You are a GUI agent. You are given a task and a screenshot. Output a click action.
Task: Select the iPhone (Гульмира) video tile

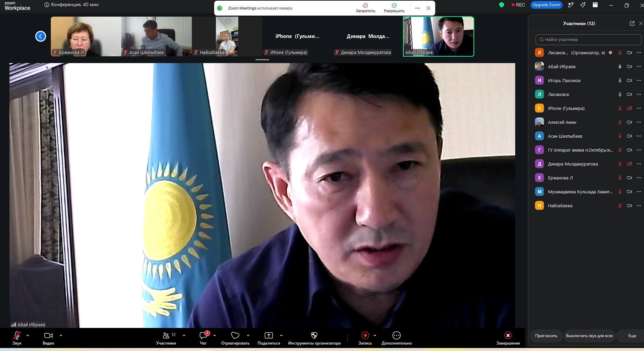pos(298,36)
